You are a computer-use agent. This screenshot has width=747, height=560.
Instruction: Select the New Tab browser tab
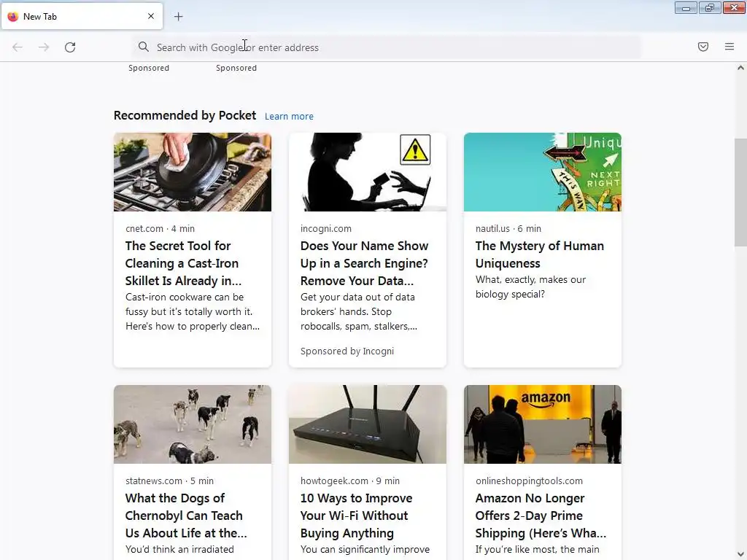tap(82, 16)
